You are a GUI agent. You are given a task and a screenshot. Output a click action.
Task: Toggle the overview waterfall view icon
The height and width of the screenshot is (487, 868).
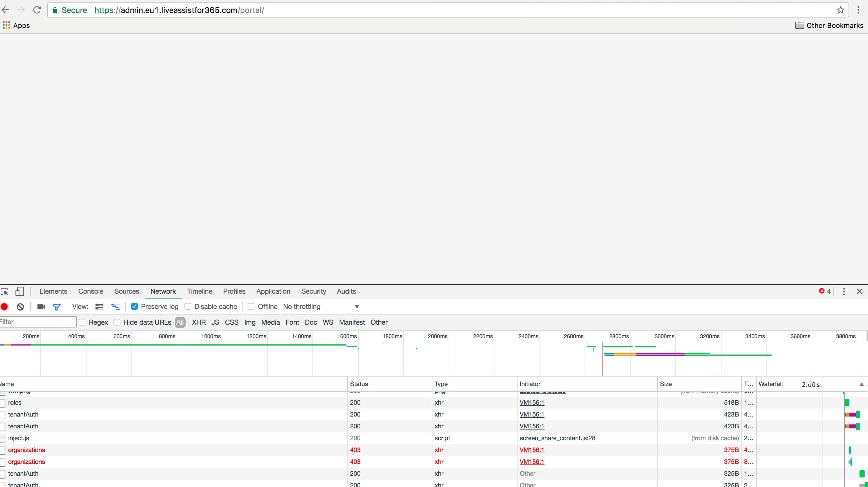(x=115, y=306)
